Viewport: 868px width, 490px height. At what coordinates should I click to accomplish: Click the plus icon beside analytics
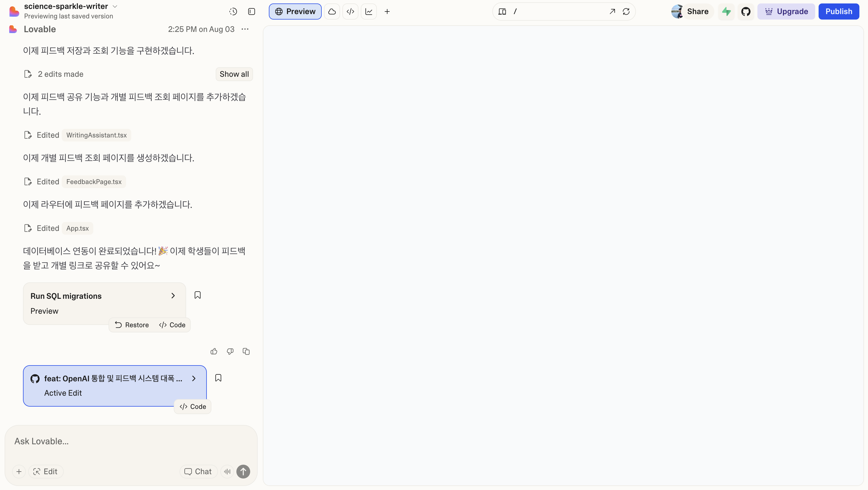click(x=387, y=12)
